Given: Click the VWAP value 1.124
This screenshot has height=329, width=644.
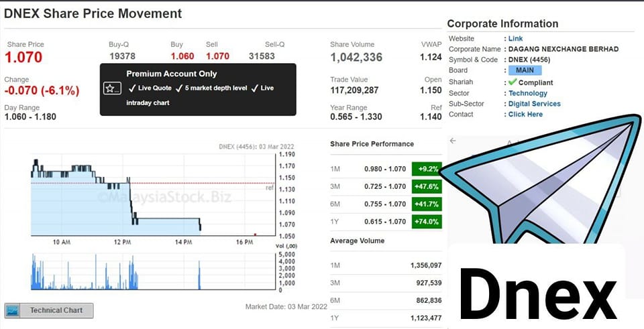Looking at the screenshot, I should [431, 57].
